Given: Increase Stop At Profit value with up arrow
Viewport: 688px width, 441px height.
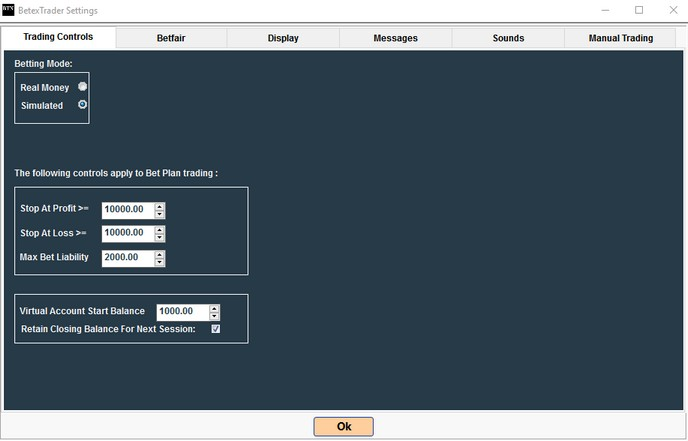Looking at the screenshot, I should click(x=160, y=206).
